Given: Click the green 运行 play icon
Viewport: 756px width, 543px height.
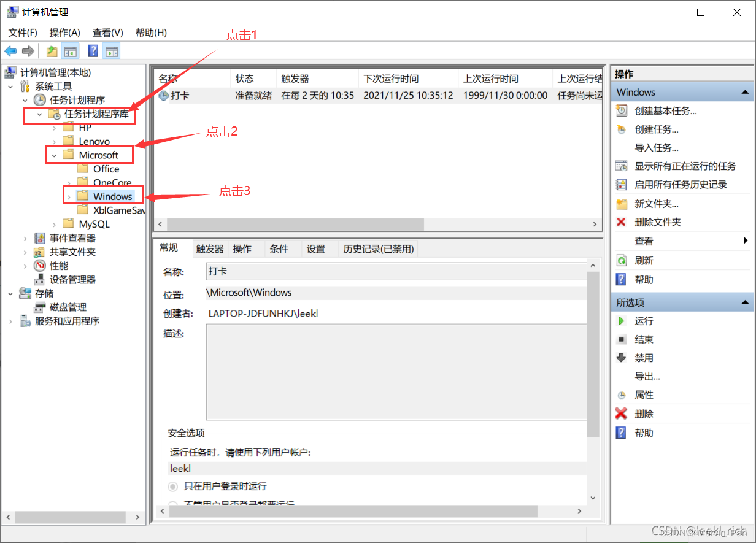Looking at the screenshot, I should [x=622, y=321].
